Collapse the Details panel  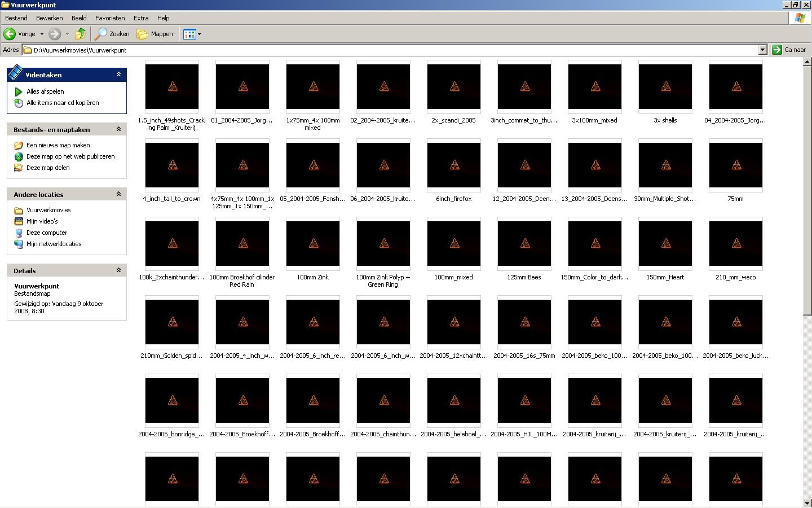[118, 270]
